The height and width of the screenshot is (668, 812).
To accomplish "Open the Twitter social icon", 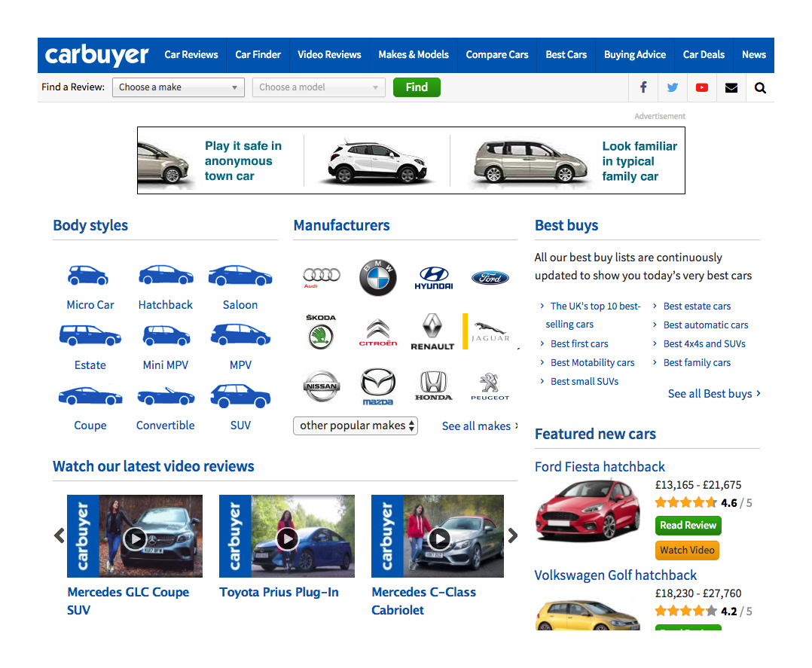I will pyautogui.click(x=673, y=87).
